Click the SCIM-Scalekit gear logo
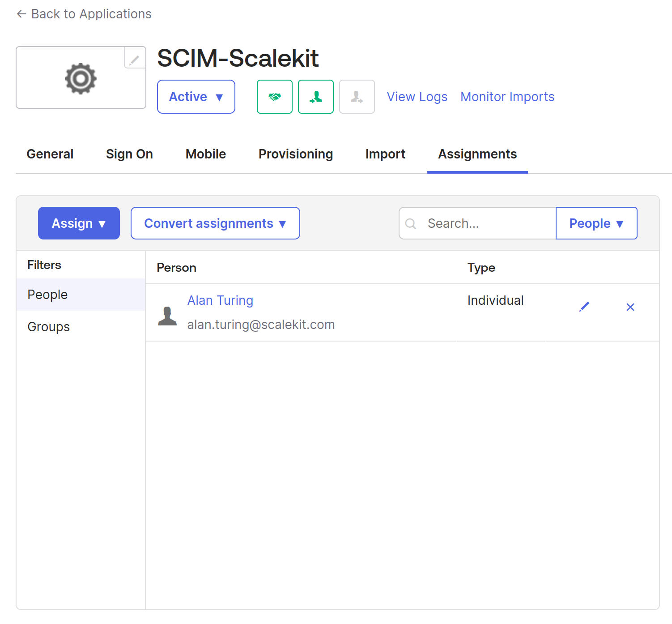Screen dimensions: 672x624 [x=81, y=79]
